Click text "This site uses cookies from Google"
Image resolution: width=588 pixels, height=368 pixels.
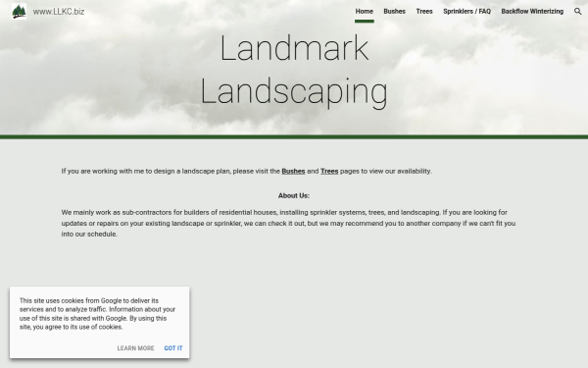97,314
